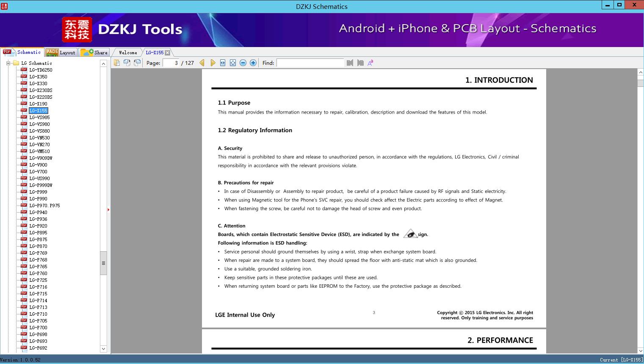Click the PDF icon beside LG-P765
The width and height of the screenshot is (644, 364).
point(24,266)
